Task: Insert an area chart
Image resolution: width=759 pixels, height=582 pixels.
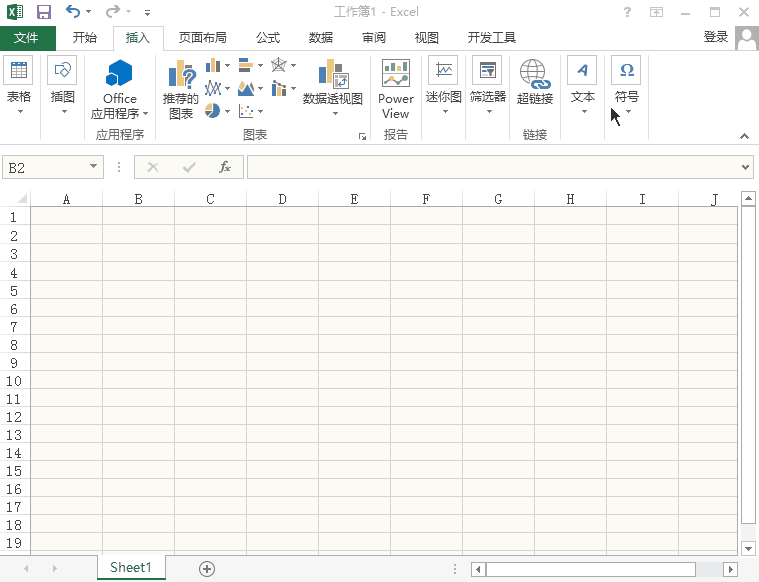Action: 246,88
